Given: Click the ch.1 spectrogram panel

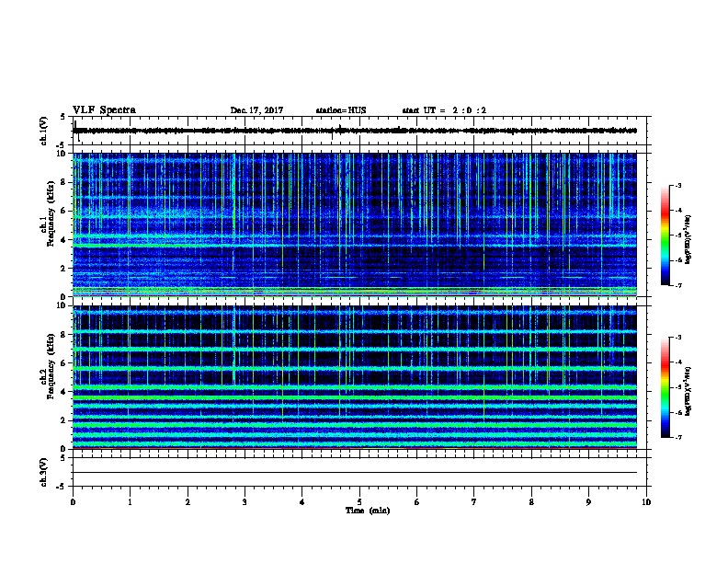Looking at the screenshot, I should click(x=355, y=224).
